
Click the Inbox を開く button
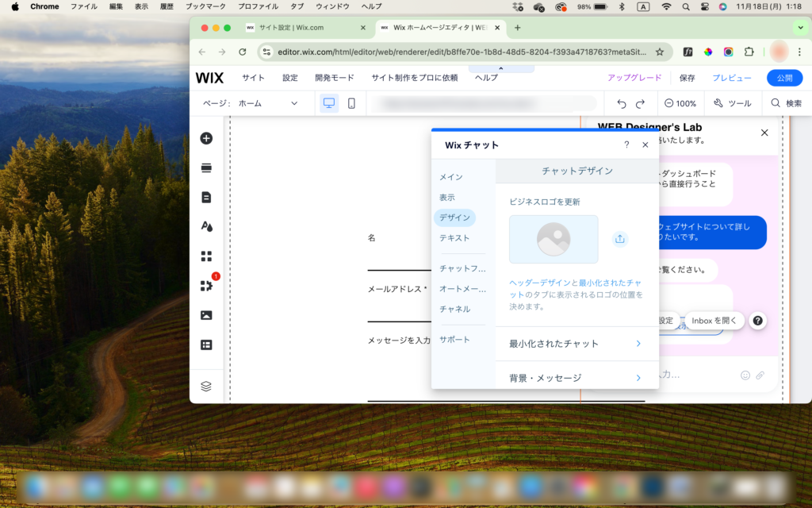(714, 321)
